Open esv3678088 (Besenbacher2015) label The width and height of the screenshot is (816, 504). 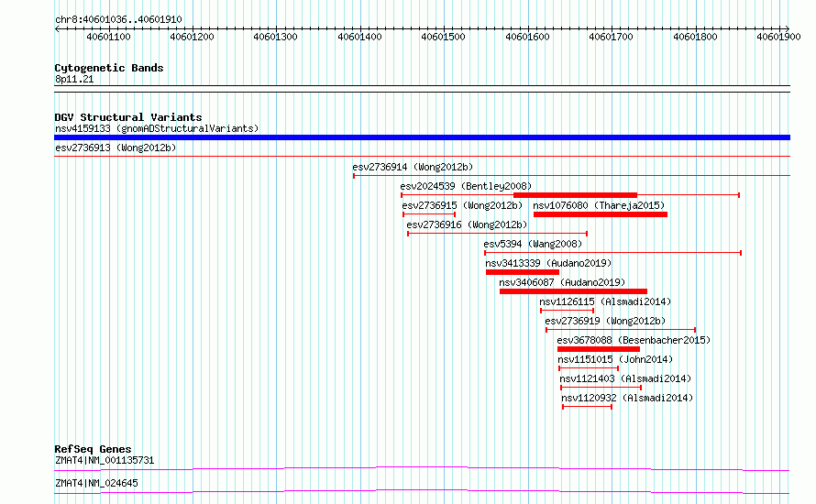[x=634, y=340]
